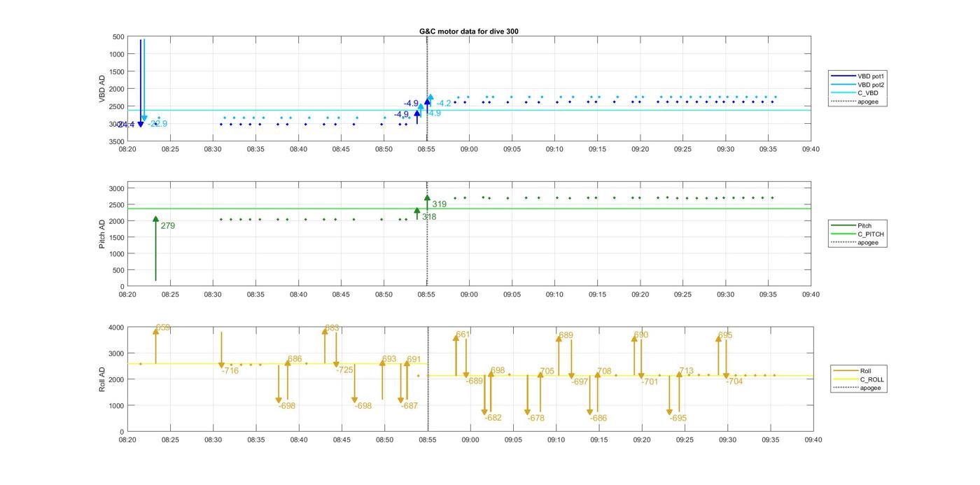Viewport: 980px width, 485px height.
Task: Click the '691' roll label
Action: pyautogui.click(x=414, y=360)
